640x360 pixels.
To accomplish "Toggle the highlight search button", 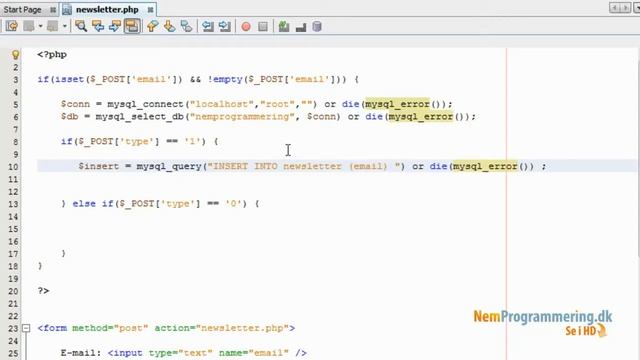I will click(132, 27).
